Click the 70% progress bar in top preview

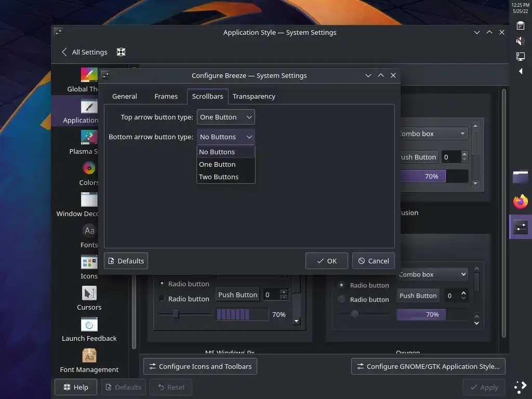click(434, 177)
